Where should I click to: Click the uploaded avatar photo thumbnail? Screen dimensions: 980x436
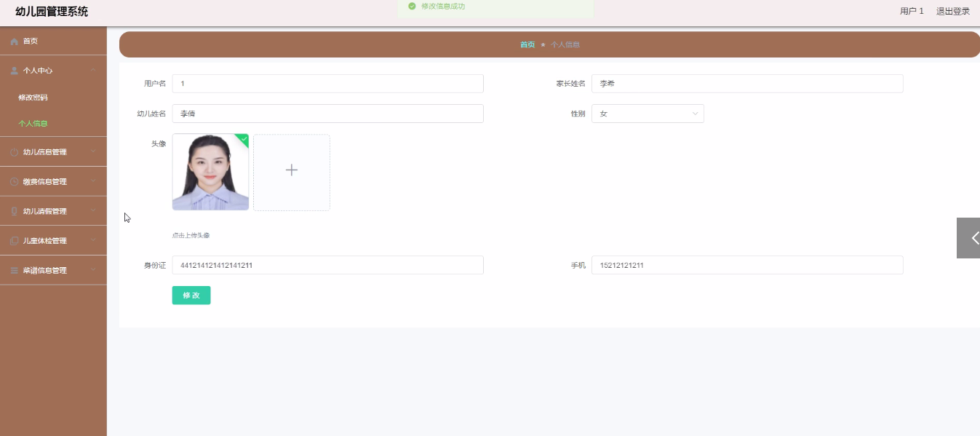tap(210, 173)
